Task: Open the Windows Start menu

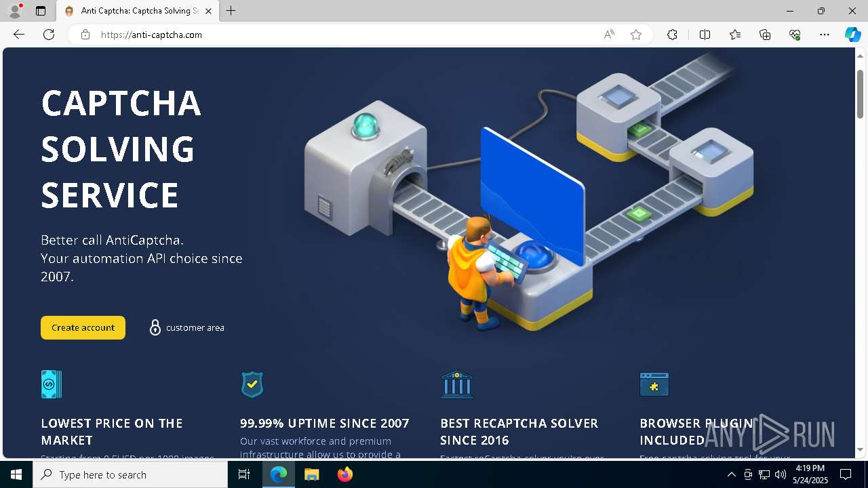Action: (16, 474)
